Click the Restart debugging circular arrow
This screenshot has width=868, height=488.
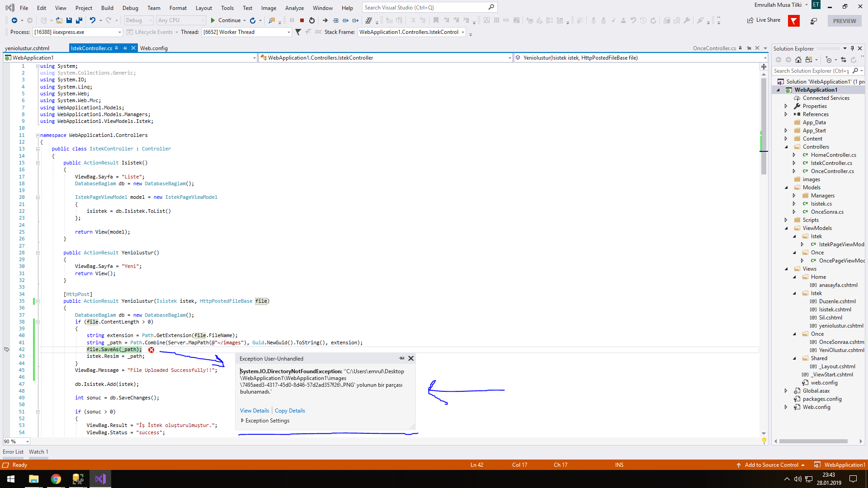coord(312,20)
